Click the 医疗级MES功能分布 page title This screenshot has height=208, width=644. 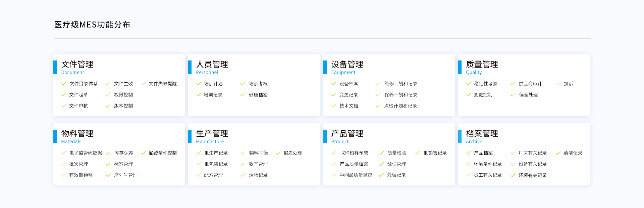92,25
